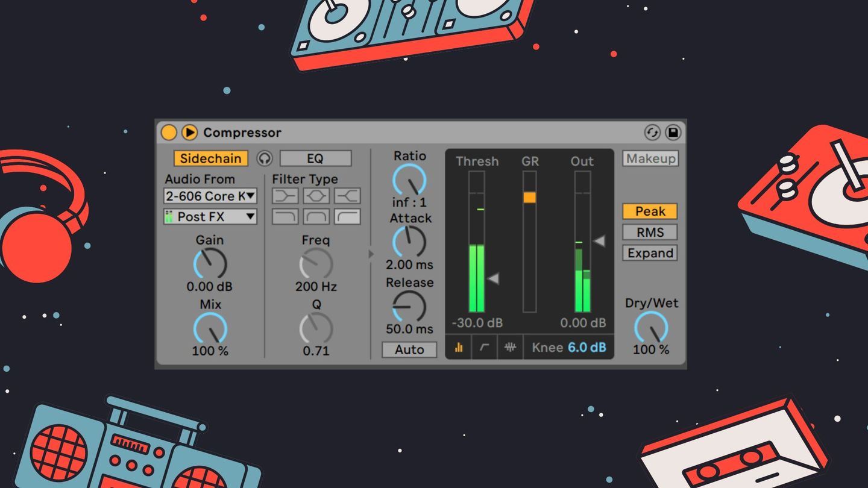
Task: Click the 2.00 ms attack value
Action: click(409, 264)
